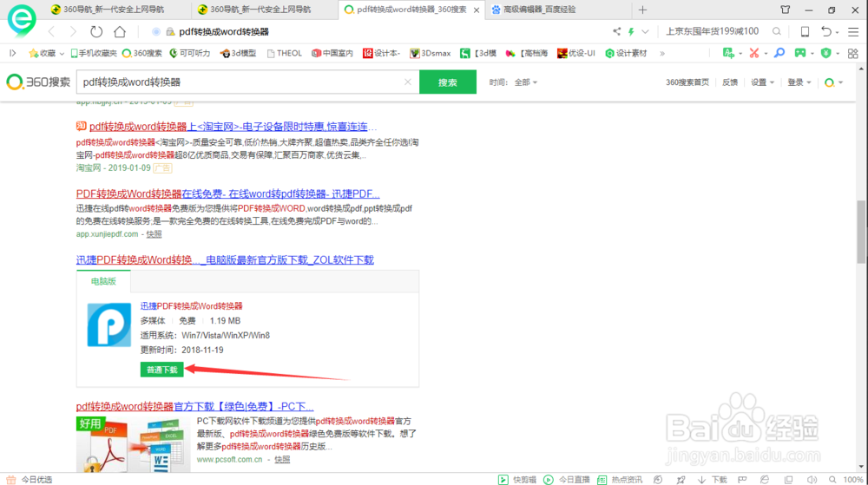The image size is (868, 485).
Task: Open 下载 manager in status bar
Action: click(x=713, y=480)
